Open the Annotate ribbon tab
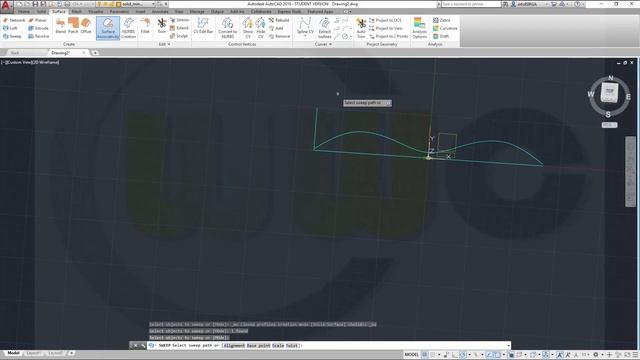 160,12
